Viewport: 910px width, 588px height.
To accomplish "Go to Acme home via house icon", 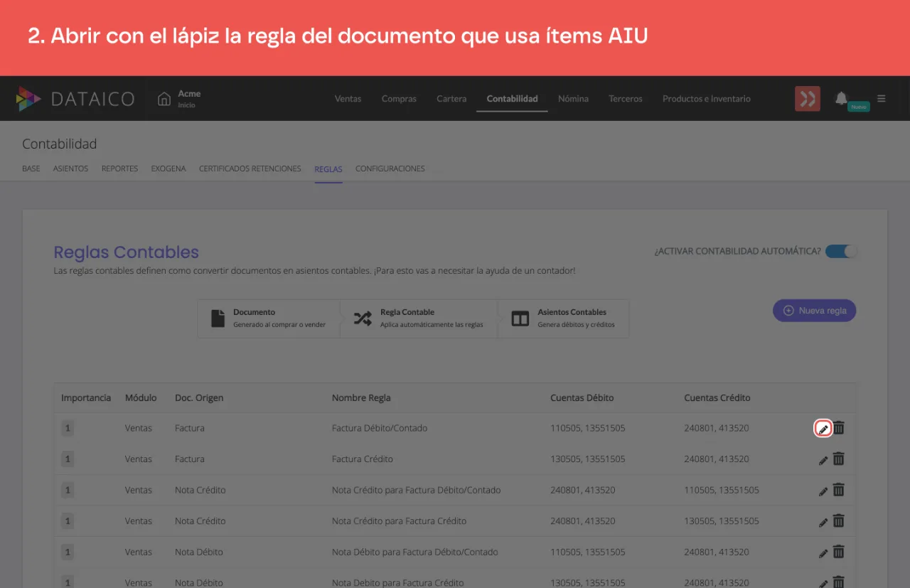I will (x=164, y=99).
